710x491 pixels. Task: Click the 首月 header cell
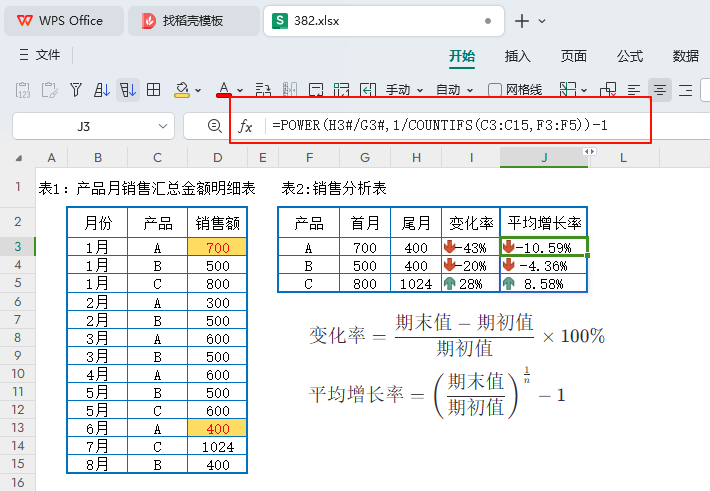click(x=365, y=222)
